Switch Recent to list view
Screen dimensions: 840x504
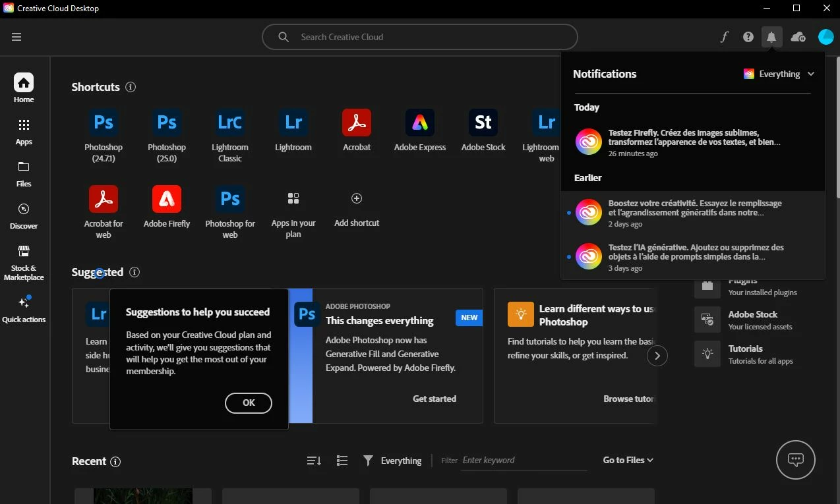(x=342, y=461)
